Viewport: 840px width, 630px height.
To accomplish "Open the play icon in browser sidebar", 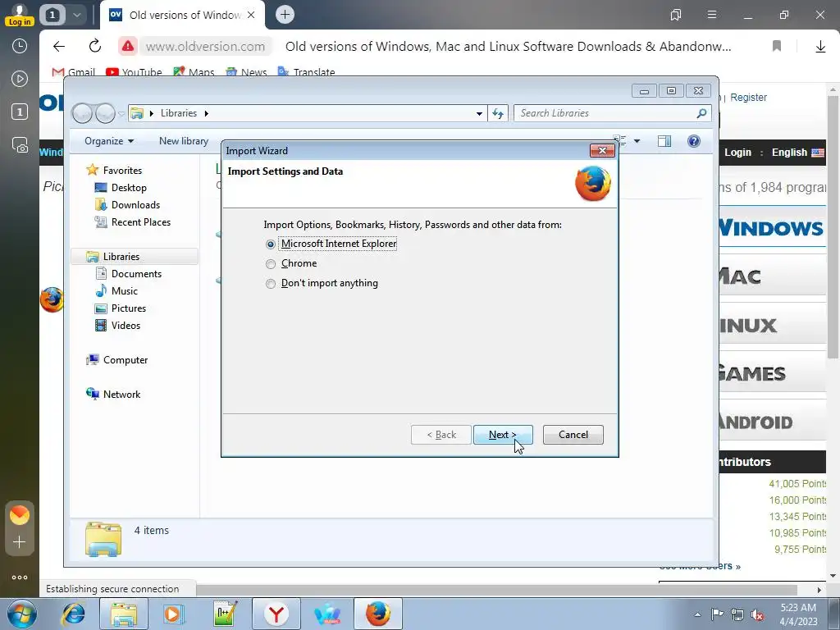I will pos(20,80).
